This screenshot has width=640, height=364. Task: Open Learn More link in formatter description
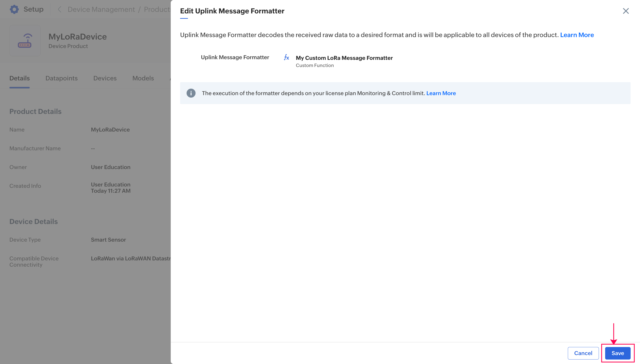(577, 35)
